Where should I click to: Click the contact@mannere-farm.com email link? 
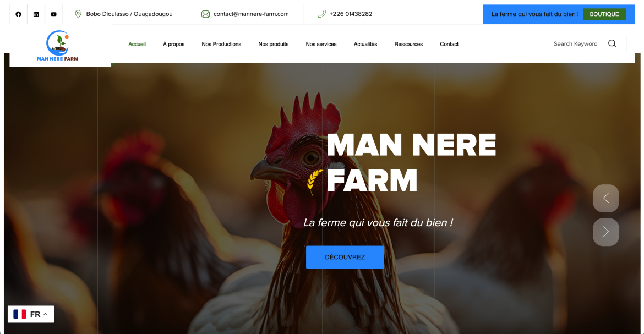pos(251,14)
